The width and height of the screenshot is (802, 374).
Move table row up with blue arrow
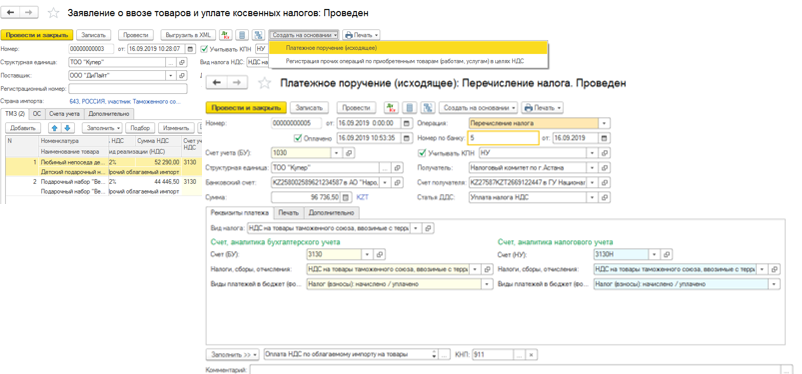point(55,127)
